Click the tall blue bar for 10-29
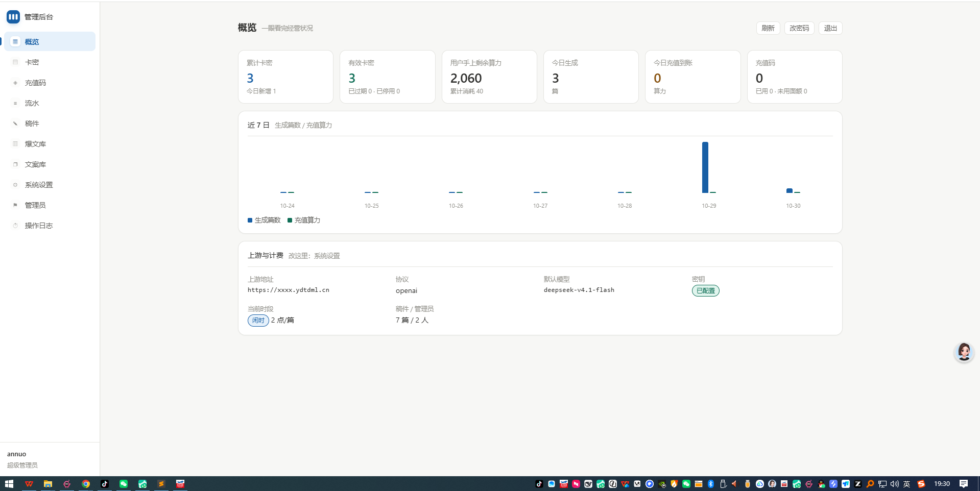Viewport: 980px width, 491px height. click(705, 167)
